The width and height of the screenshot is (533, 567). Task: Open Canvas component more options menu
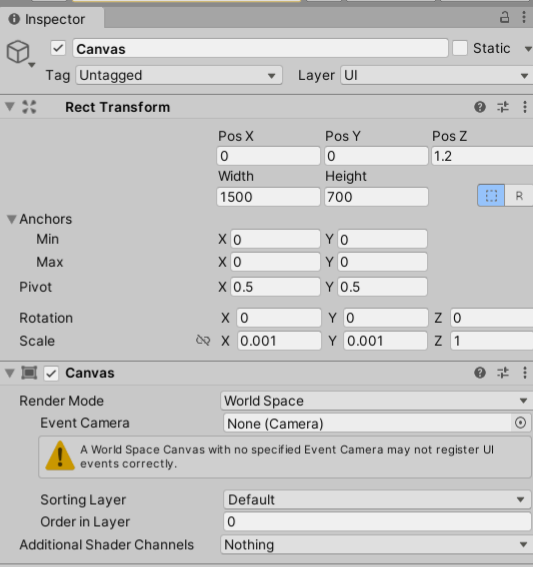pyautogui.click(x=525, y=373)
